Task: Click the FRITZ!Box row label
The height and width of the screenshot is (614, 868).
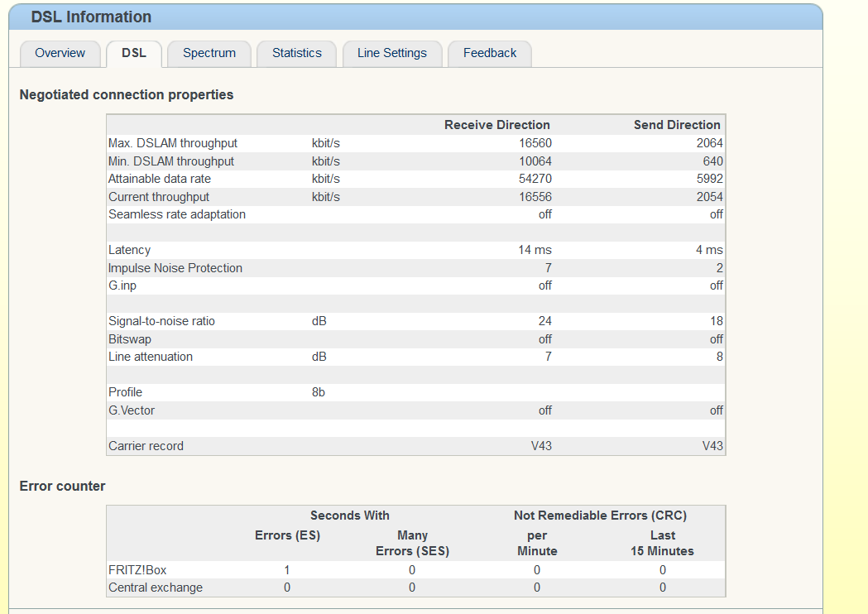Action: point(137,570)
